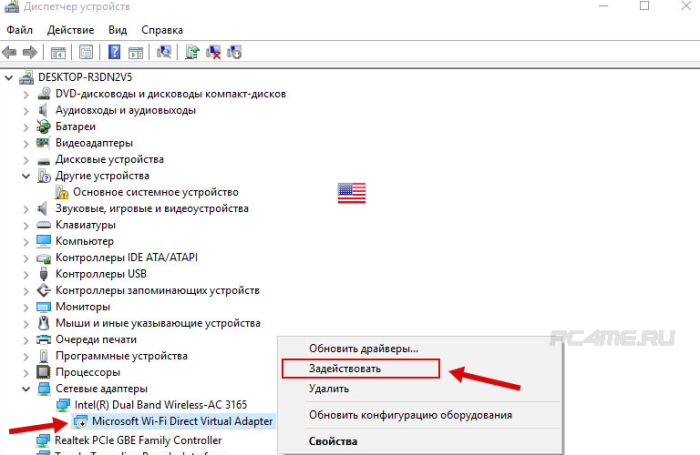Click the toolbar device icon with the down arrow
This screenshot has width=700, height=455.
(x=234, y=52)
